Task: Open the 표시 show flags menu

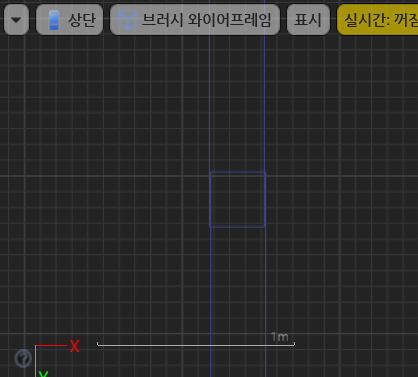Action: click(308, 20)
